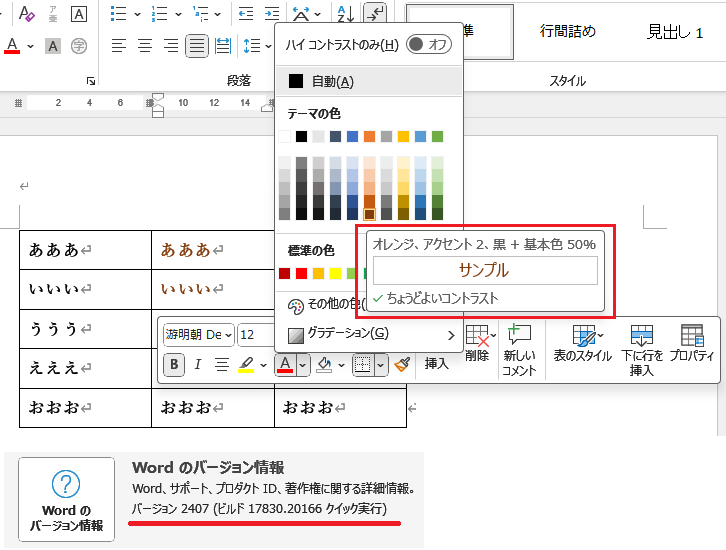Click the mini toolbar borders icon
Viewport: 726px width, 550px height.
click(363, 365)
